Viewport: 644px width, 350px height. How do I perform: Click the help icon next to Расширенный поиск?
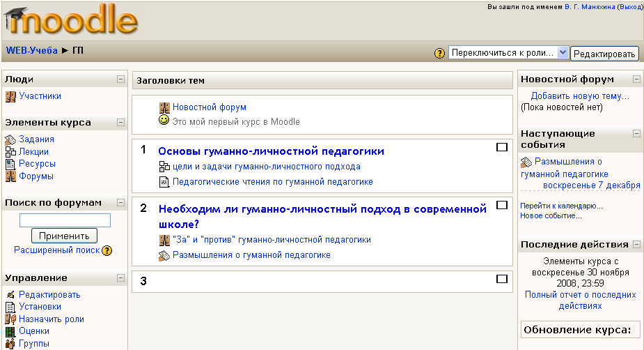[107, 250]
